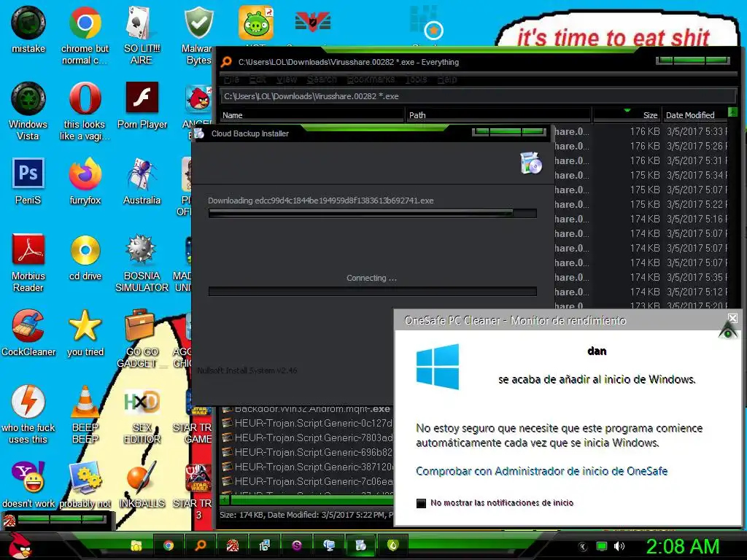Click the purple S taskbar icon
This screenshot has width=747, height=560.
click(297, 545)
